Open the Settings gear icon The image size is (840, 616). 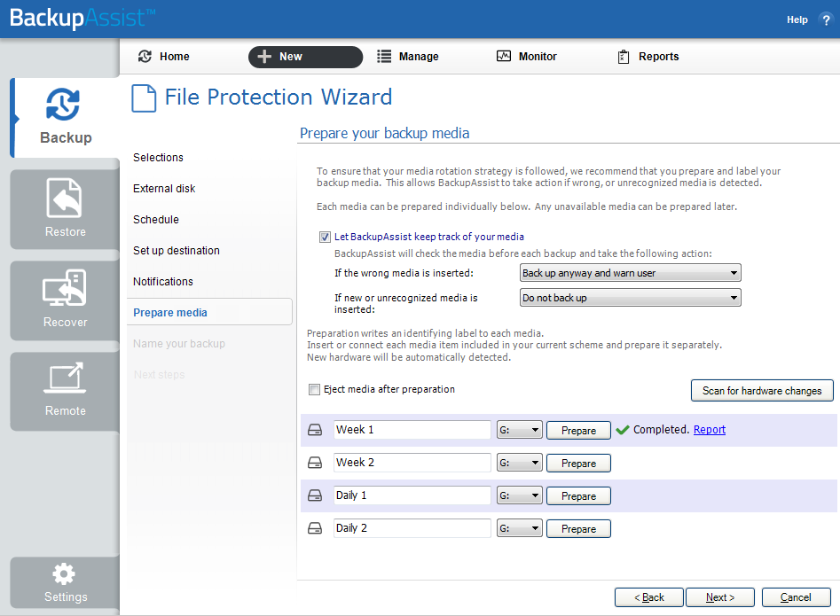[64, 574]
